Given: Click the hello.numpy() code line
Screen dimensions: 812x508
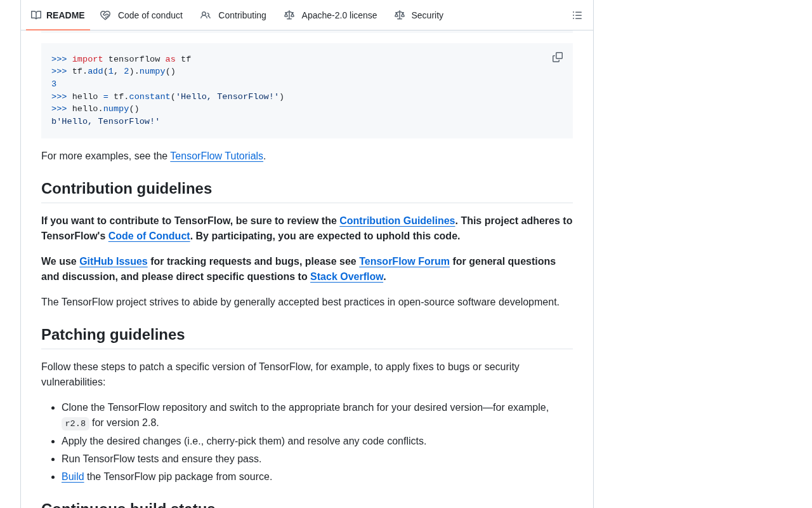Looking at the screenshot, I should click(95, 109).
